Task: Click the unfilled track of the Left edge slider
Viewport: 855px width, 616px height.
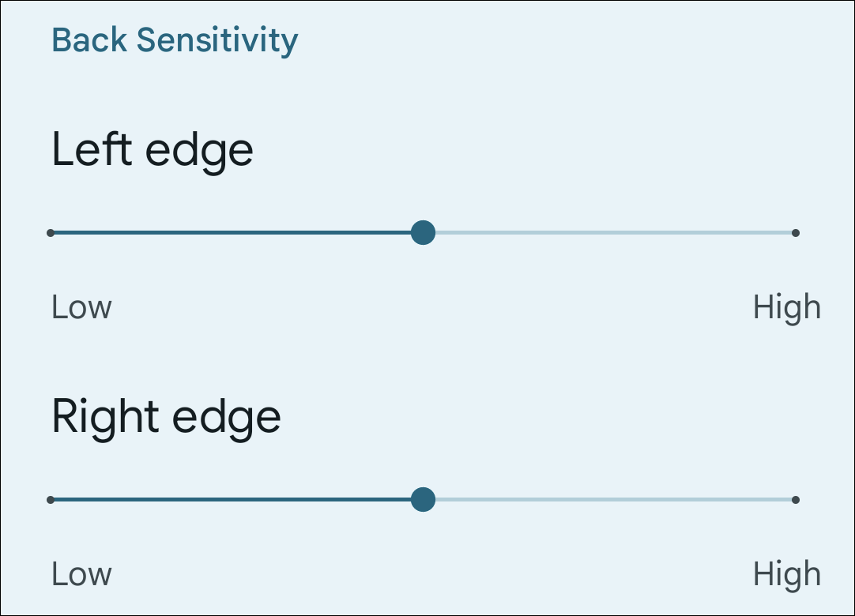Action: [x=608, y=232]
